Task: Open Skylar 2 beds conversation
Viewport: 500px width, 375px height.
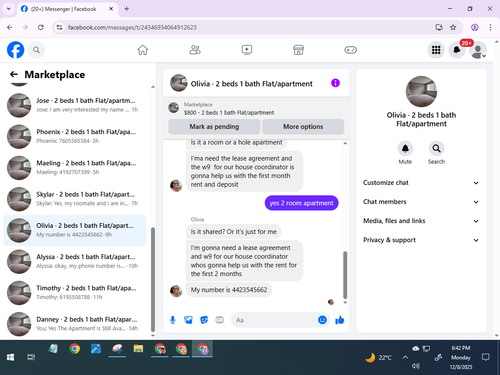Action: [x=75, y=199]
